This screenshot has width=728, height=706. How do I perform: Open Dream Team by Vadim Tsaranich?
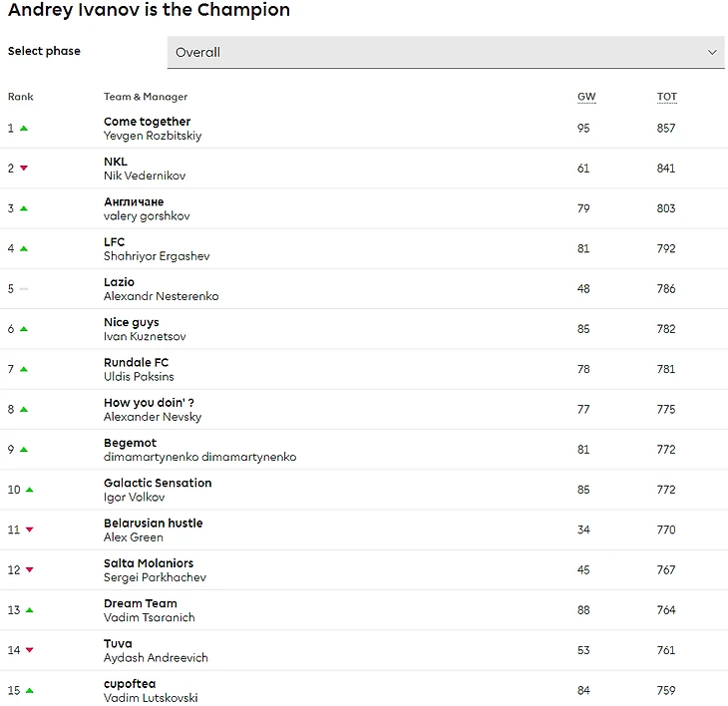(141, 603)
